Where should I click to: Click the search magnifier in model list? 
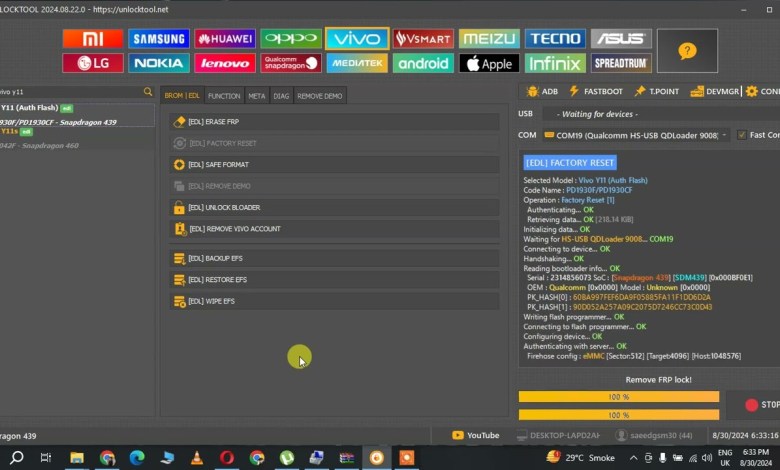point(148,92)
